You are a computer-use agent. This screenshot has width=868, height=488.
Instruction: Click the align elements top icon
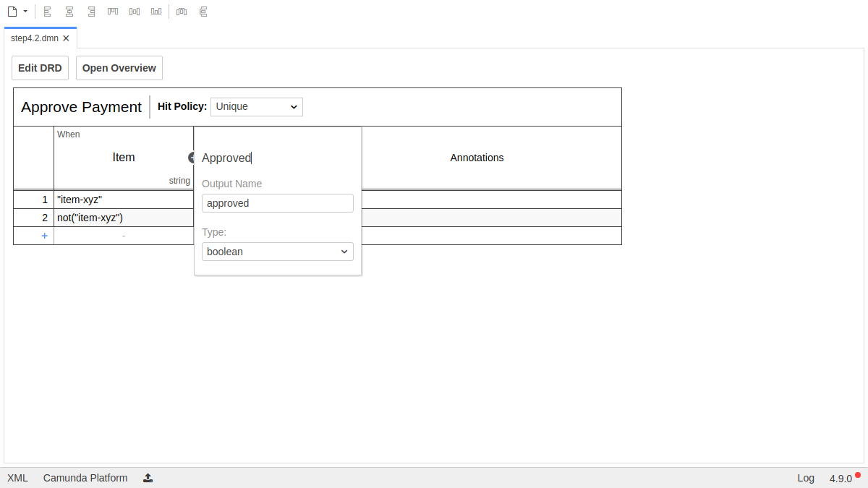point(113,12)
